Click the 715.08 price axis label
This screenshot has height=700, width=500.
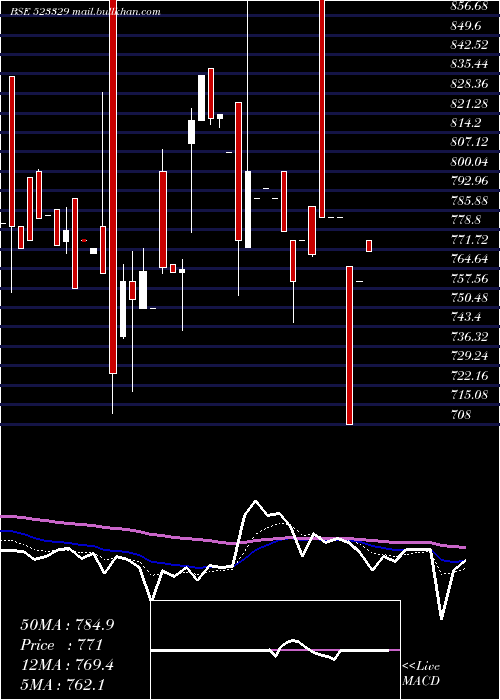tap(470, 395)
